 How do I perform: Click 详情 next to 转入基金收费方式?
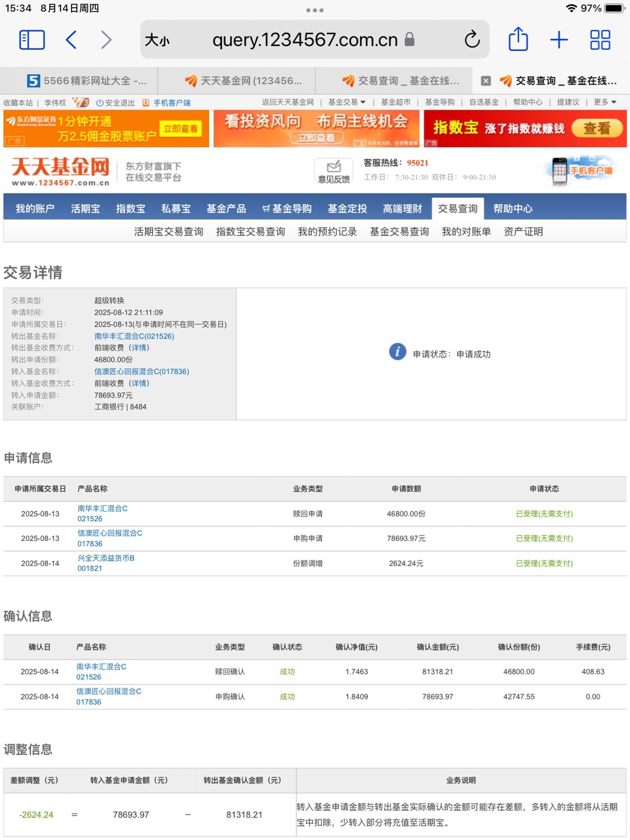[139, 383]
